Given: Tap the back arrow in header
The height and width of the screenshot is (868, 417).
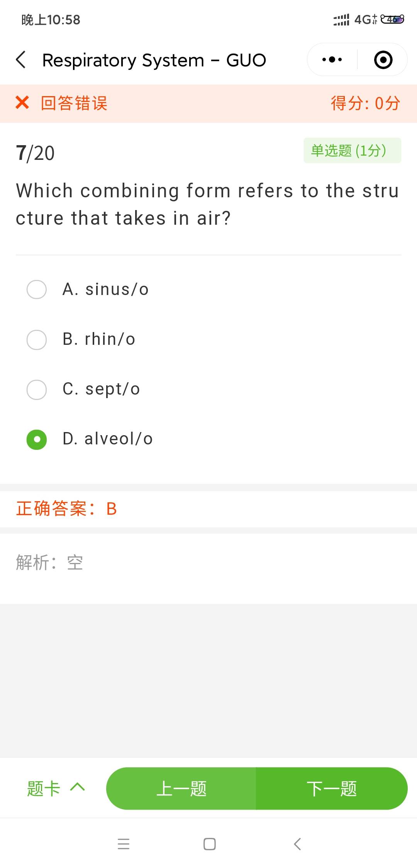Looking at the screenshot, I should [21, 60].
